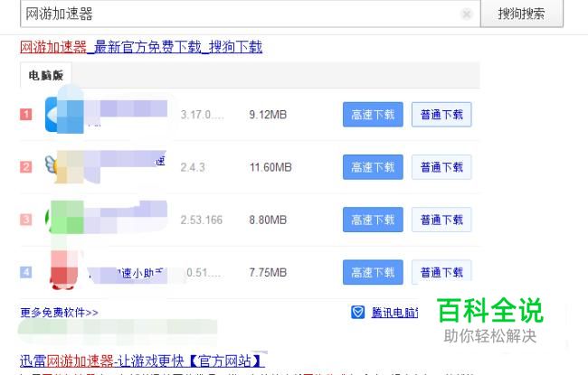Click the file size 9.12MB
Image resolution: width=588 pixels, height=375 pixels.
tap(268, 114)
